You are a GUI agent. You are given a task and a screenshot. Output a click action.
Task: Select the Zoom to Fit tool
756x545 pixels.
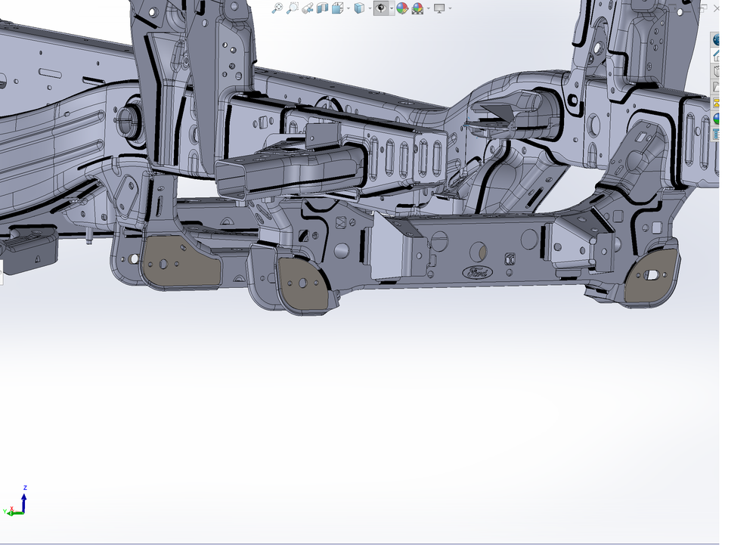278,8
